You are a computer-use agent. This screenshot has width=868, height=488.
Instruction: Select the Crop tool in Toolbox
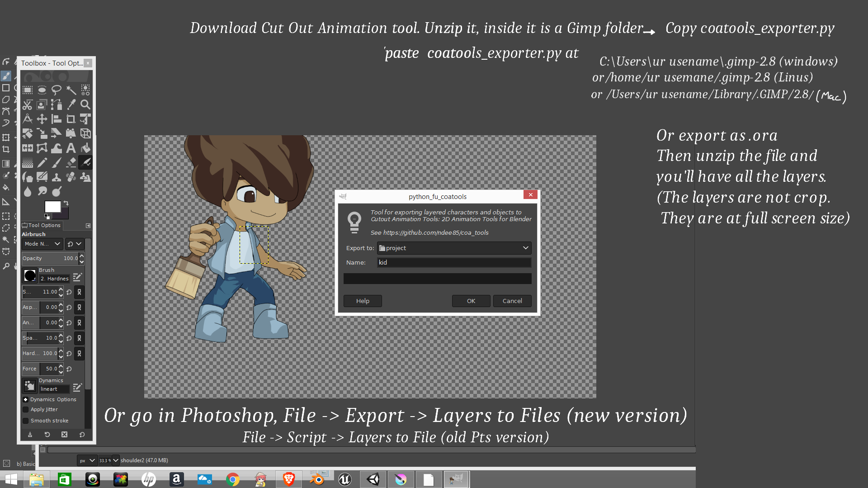pos(71,119)
